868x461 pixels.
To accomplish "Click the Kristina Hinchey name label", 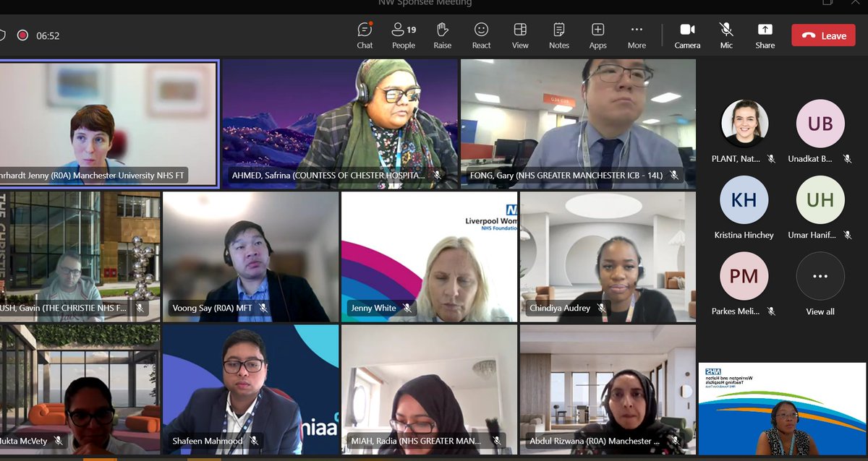I will (744, 235).
